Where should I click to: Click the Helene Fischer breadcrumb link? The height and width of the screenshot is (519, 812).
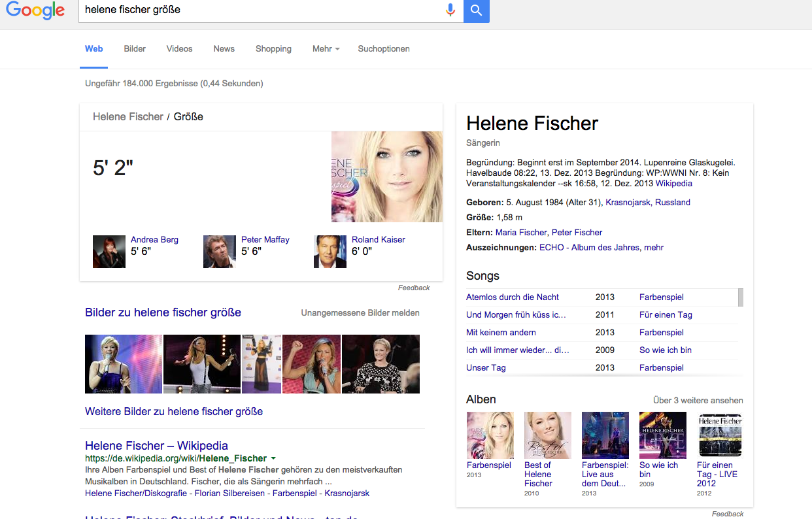point(128,117)
